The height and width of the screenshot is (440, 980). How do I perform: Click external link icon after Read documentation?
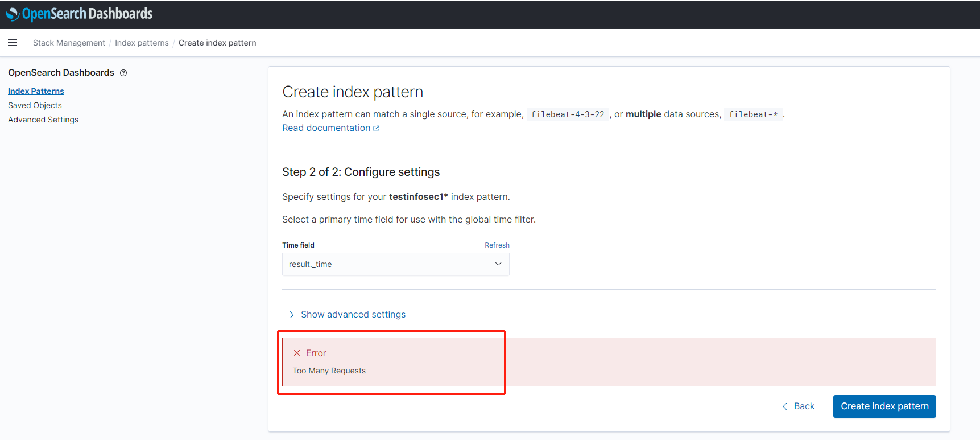pyautogui.click(x=376, y=129)
